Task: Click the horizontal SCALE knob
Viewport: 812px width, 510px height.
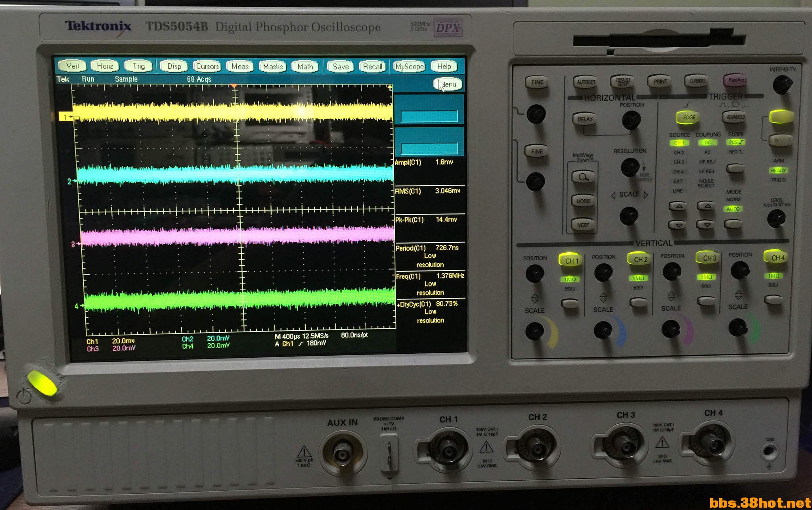Action: point(629,216)
